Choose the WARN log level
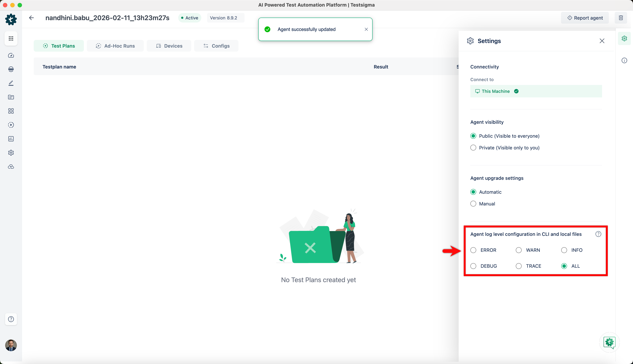 coord(519,250)
